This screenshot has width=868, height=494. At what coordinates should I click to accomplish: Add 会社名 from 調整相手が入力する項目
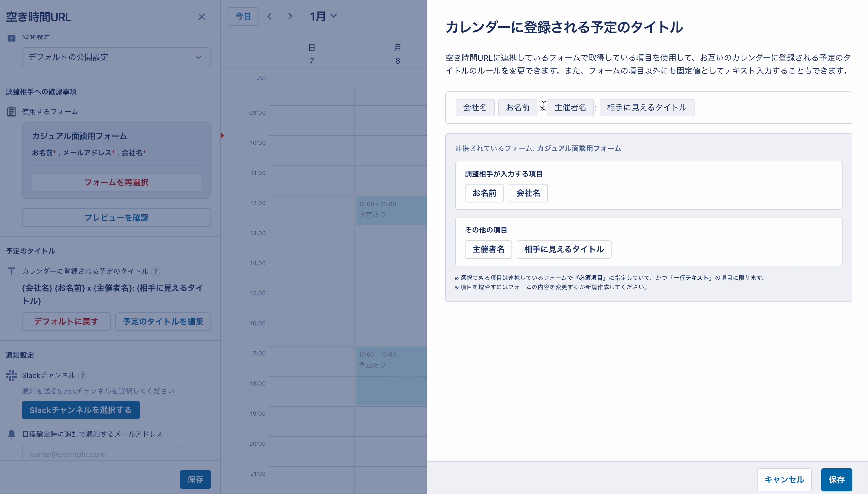(528, 193)
